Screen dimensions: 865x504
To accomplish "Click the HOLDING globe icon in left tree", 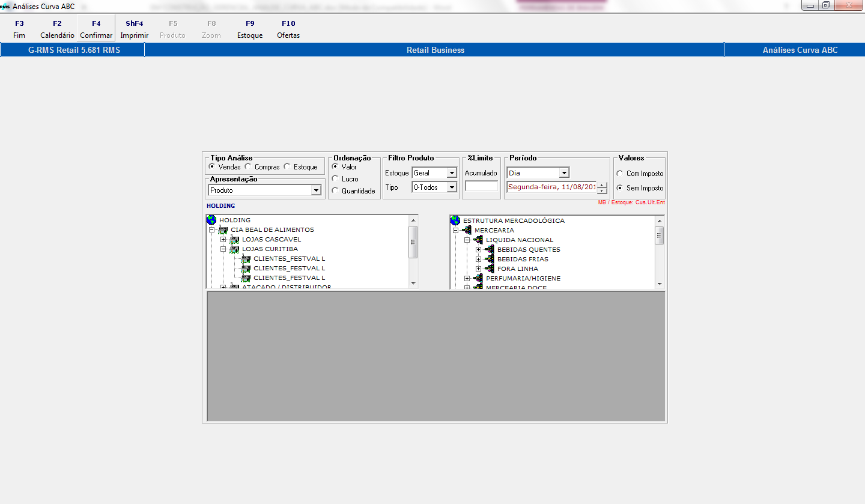I will pyautogui.click(x=211, y=220).
